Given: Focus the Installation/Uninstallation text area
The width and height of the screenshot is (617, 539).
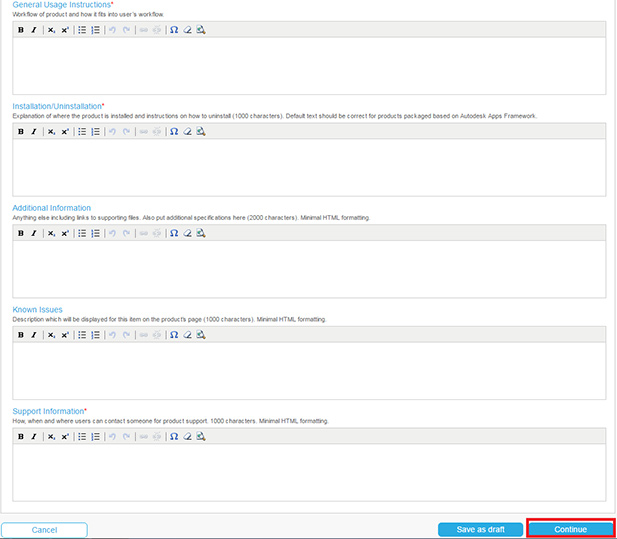Looking at the screenshot, I should [309, 167].
